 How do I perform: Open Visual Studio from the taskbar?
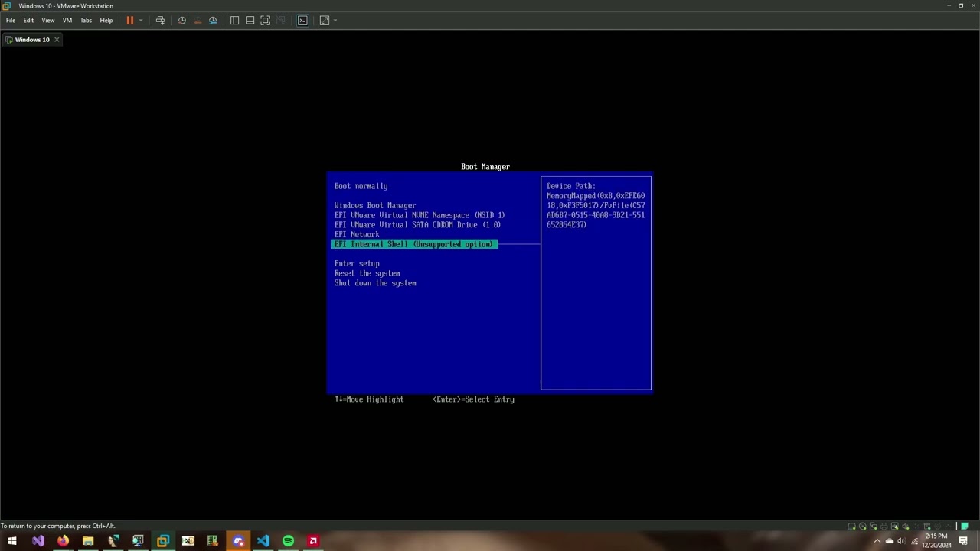(x=38, y=541)
